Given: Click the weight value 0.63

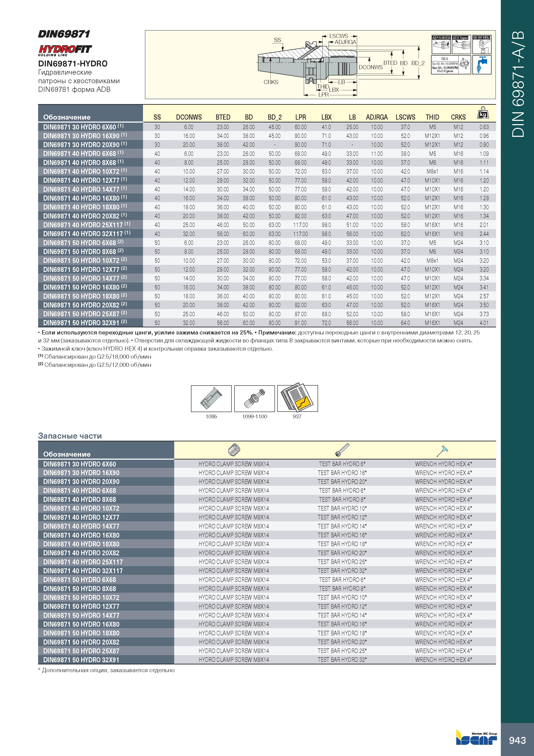Looking at the screenshot, I should [x=484, y=127].
